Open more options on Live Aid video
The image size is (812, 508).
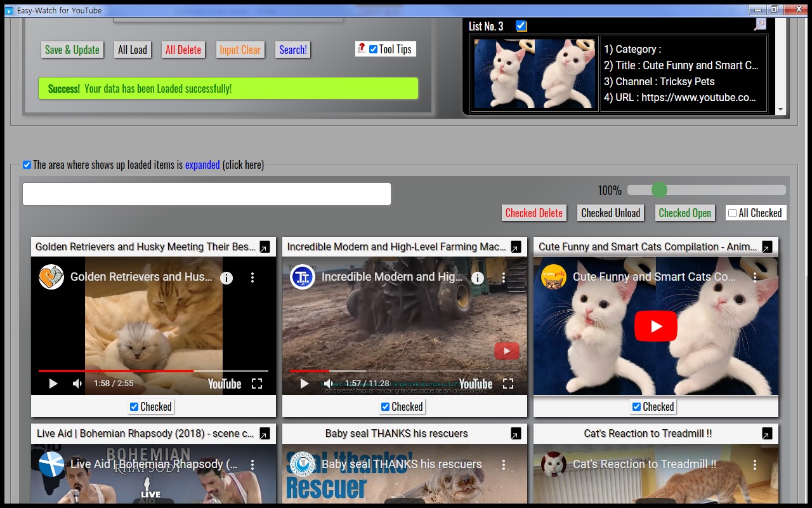tap(252, 465)
